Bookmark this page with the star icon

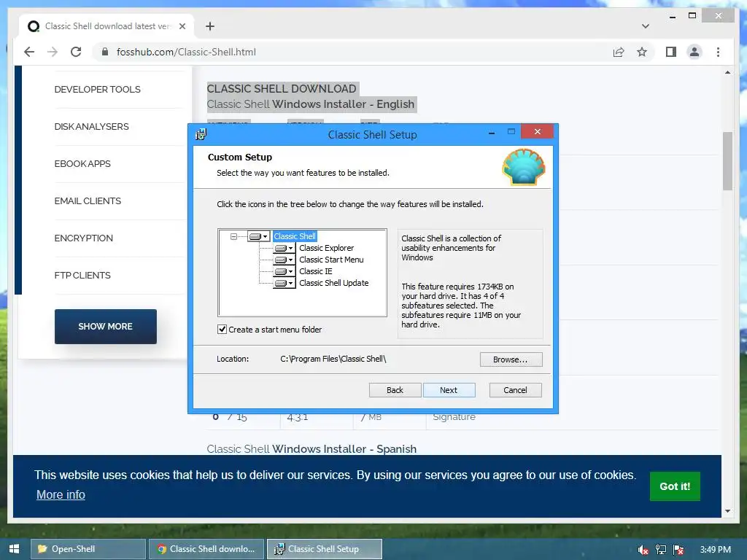642,52
